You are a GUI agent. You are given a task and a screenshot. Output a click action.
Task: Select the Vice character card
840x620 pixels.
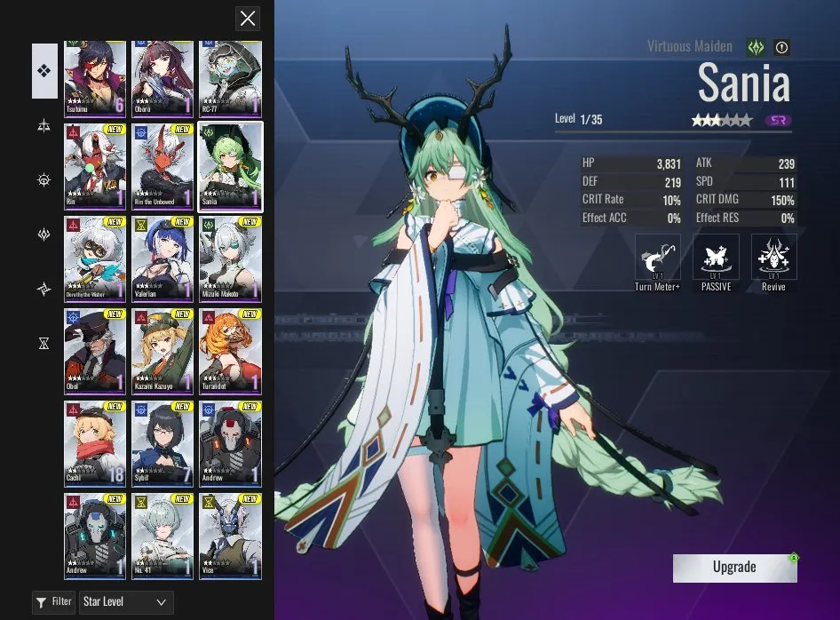pos(230,537)
